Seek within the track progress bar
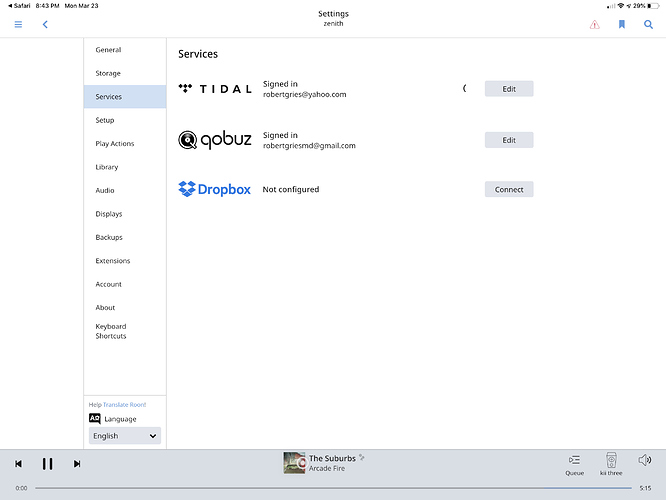 point(333,488)
